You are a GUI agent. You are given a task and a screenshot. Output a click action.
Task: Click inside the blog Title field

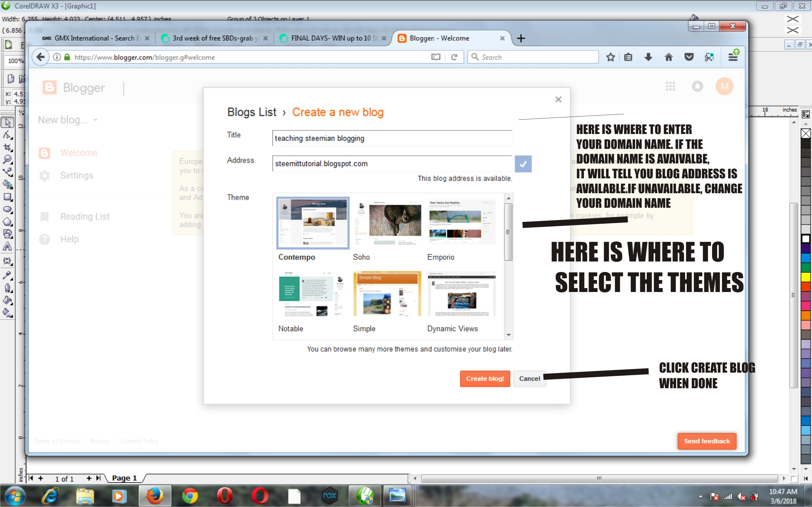(392, 138)
